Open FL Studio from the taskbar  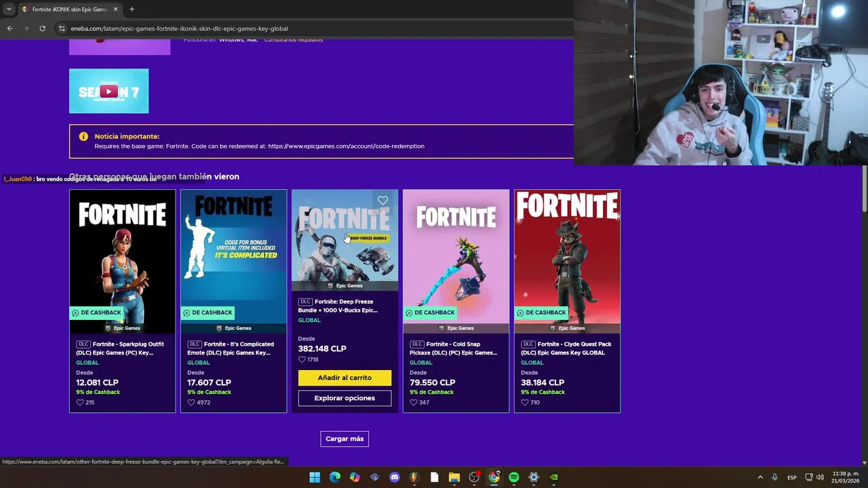(x=414, y=477)
